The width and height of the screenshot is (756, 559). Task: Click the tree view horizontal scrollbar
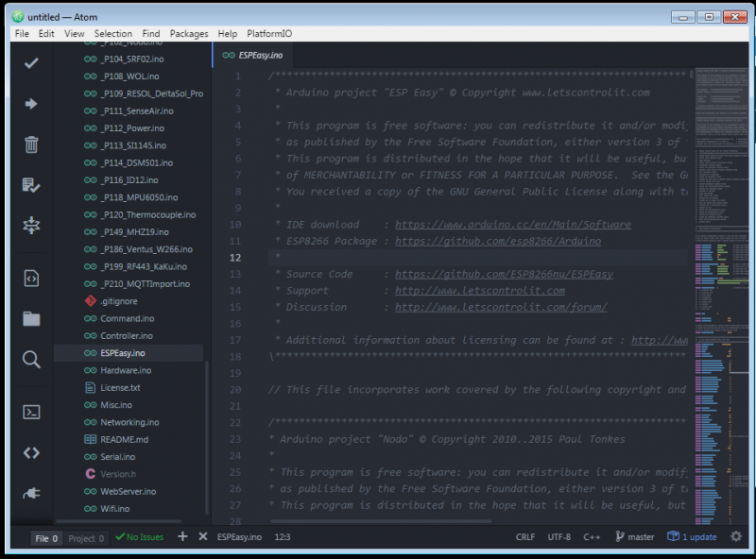[119, 521]
